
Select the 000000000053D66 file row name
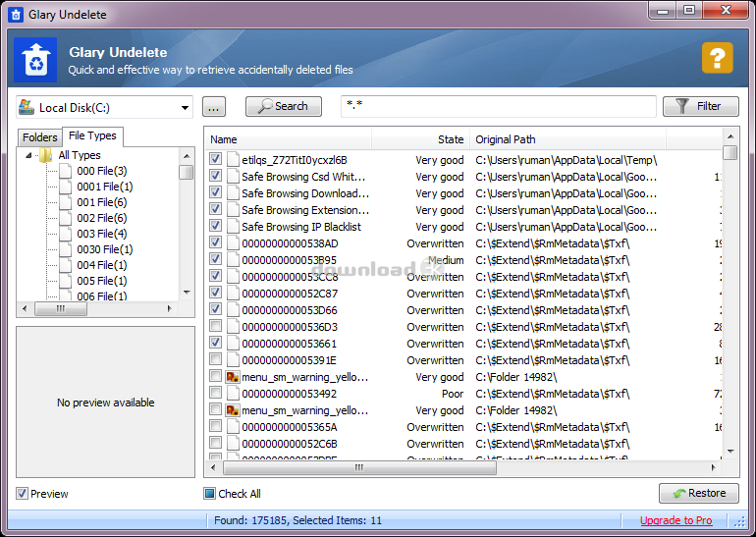pyautogui.click(x=290, y=310)
